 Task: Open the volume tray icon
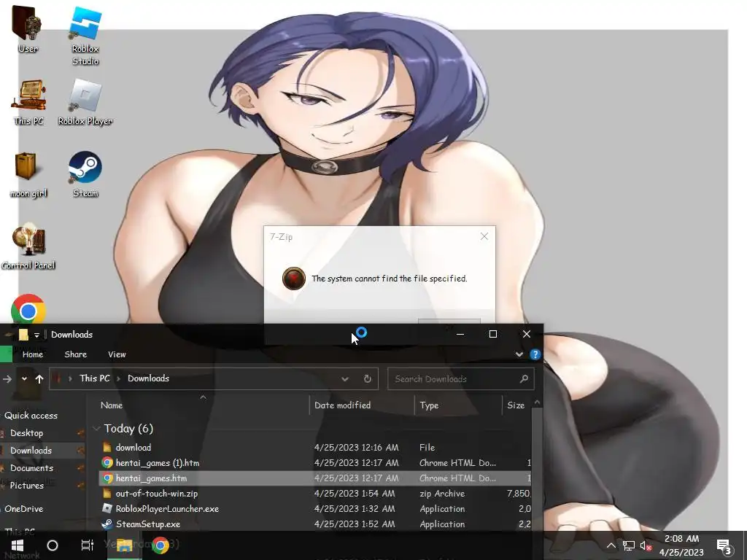[646, 545]
